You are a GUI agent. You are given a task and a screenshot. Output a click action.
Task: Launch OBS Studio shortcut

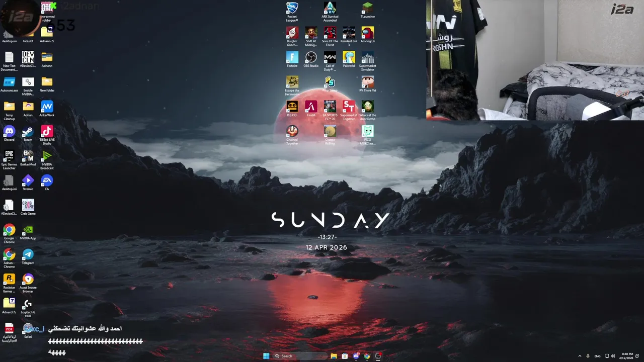(x=311, y=59)
